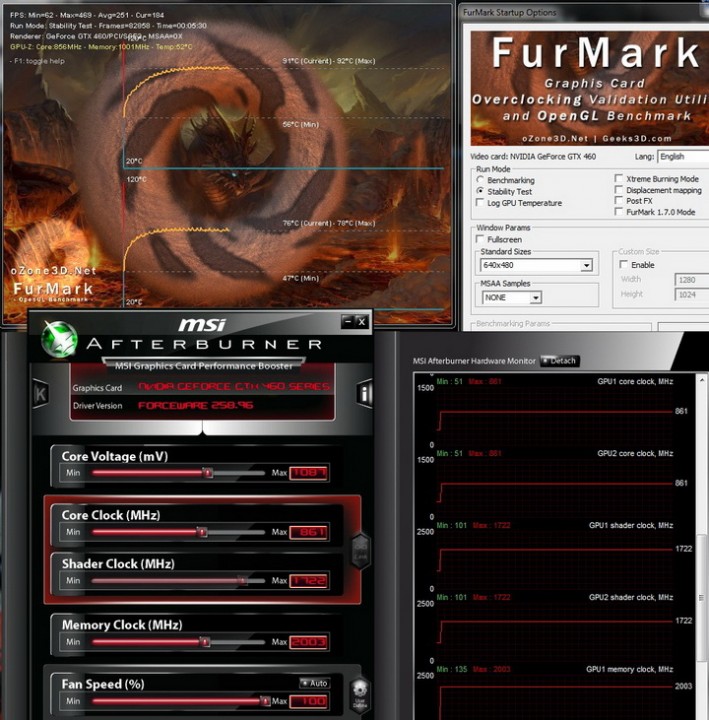709x720 pixels.
Task: Click the FurMark banner image
Action: pos(590,88)
